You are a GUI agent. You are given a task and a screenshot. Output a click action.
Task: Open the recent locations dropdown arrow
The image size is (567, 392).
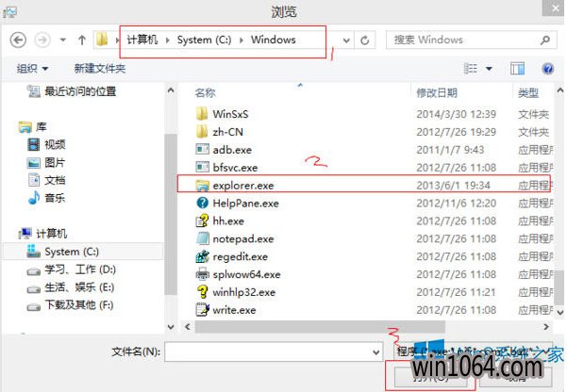pos(63,40)
